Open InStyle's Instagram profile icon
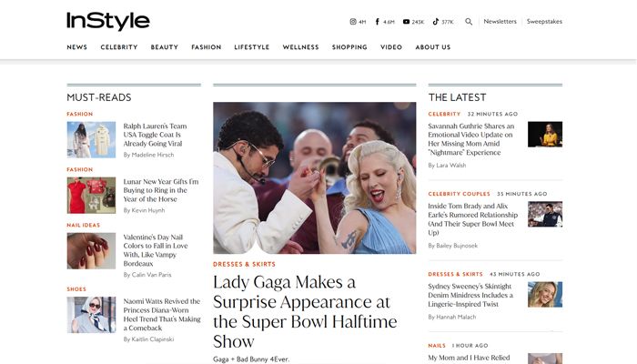Screen dimensions: 637x364 [x=353, y=22]
